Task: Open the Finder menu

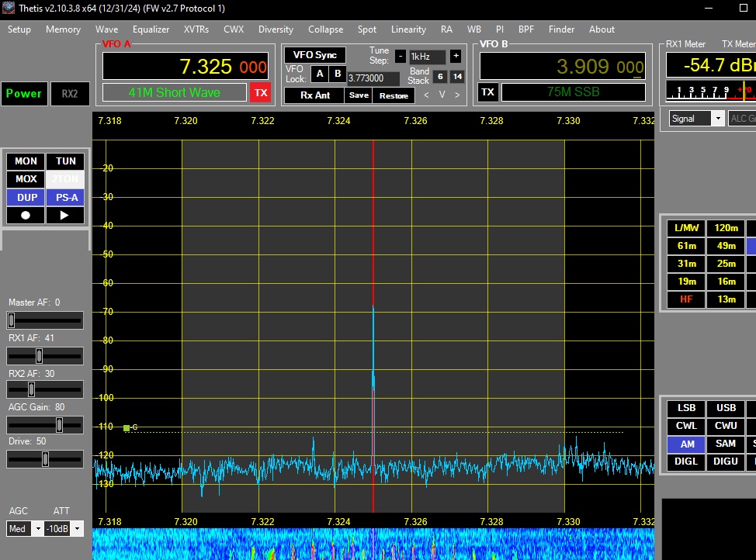Action: tap(561, 29)
